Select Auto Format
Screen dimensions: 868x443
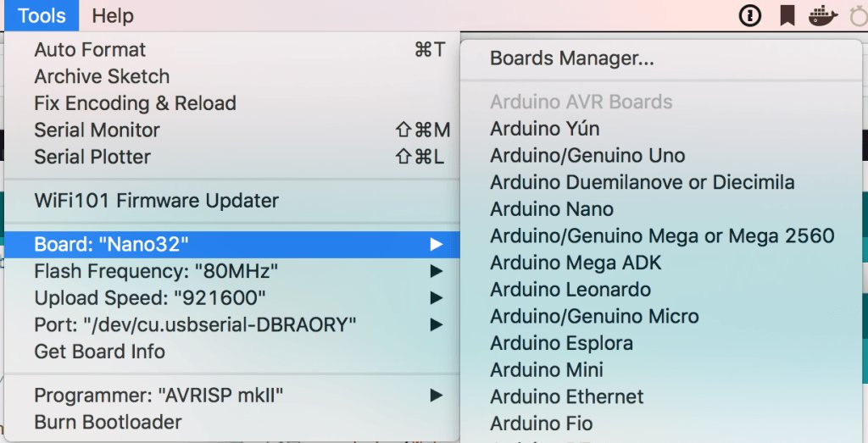[x=232, y=50]
